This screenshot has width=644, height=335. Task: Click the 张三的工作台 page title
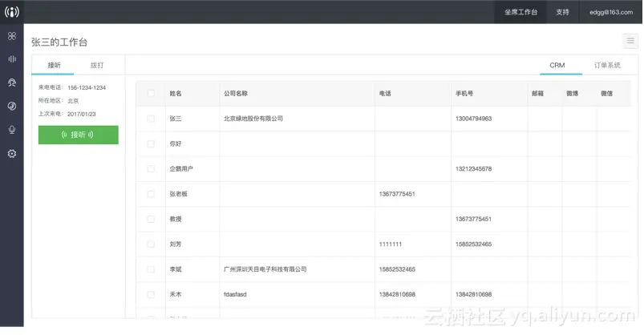59,42
